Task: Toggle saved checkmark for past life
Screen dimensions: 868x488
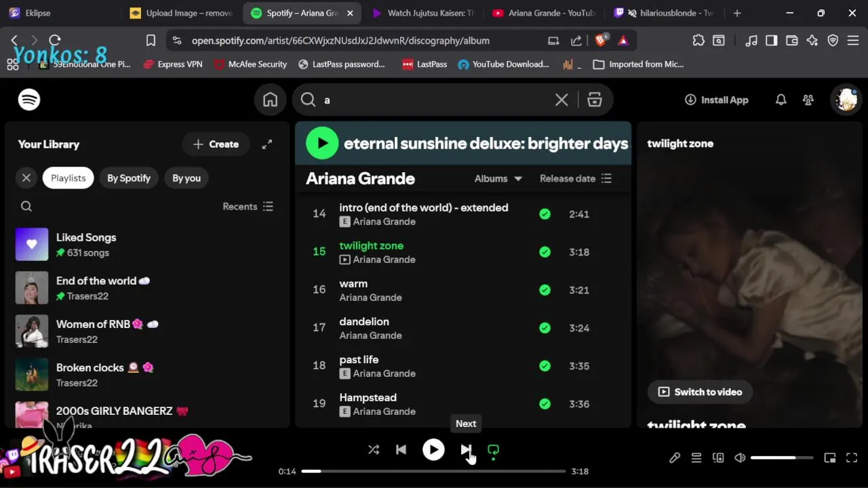Action: pyautogui.click(x=545, y=365)
